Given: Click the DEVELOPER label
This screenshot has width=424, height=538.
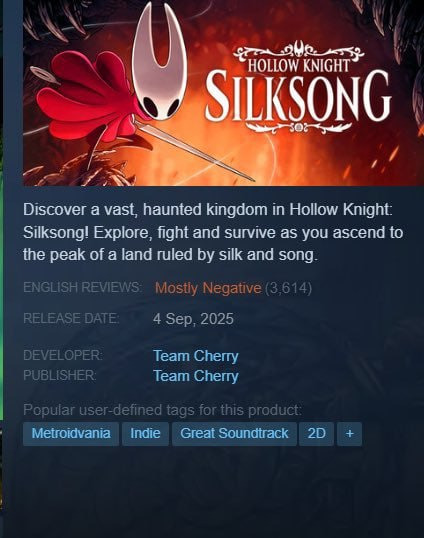Looking at the screenshot, I should click(63, 355).
